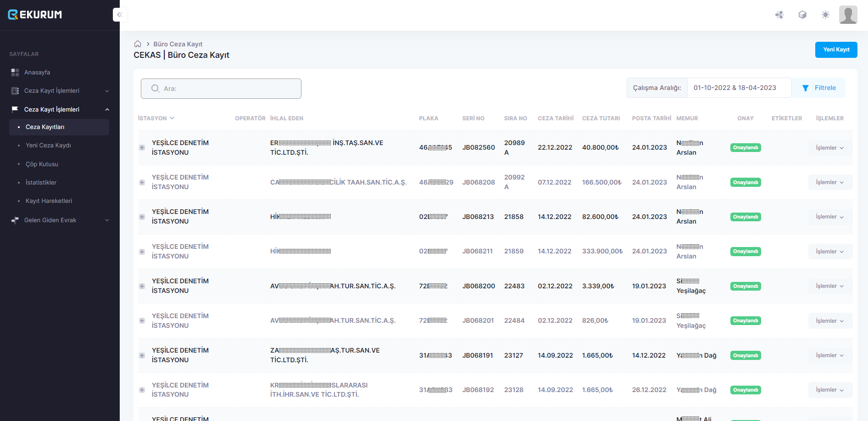Expand row details for JB068200 record
The height and width of the screenshot is (421, 868).
[x=142, y=286]
